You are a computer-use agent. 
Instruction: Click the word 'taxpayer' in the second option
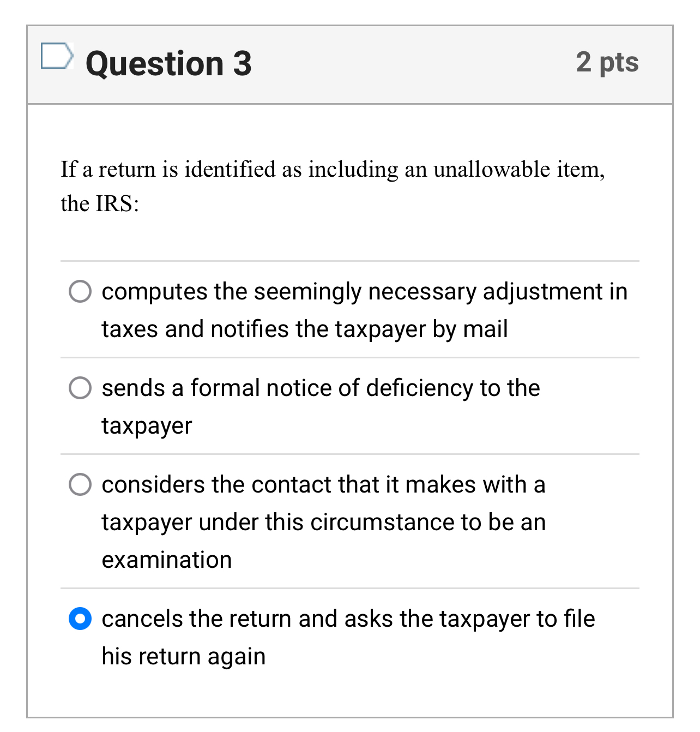[146, 426]
